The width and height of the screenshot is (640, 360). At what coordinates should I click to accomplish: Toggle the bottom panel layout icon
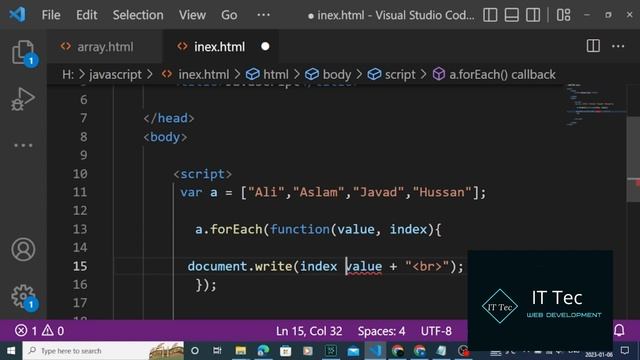click(511, 15)
